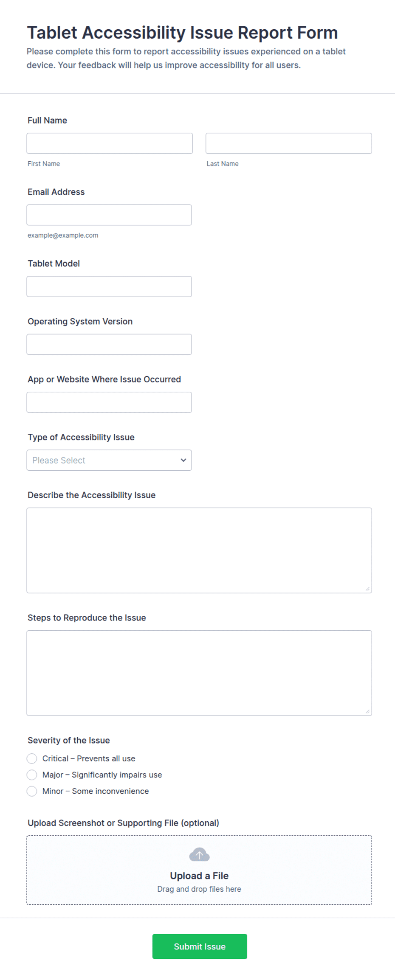The width and height of the screenshot is (395, 980).
Task: Open Type of Accessibility Issue dropdown
Action: click(109, 460)
